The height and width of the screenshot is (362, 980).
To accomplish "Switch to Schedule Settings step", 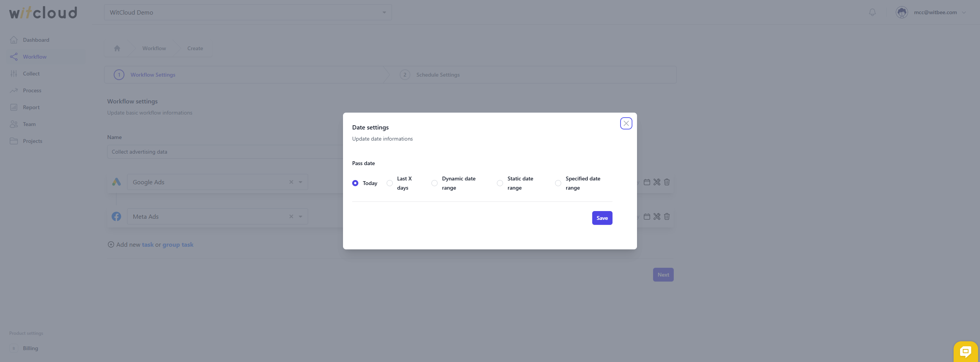I will pos(438,75).
